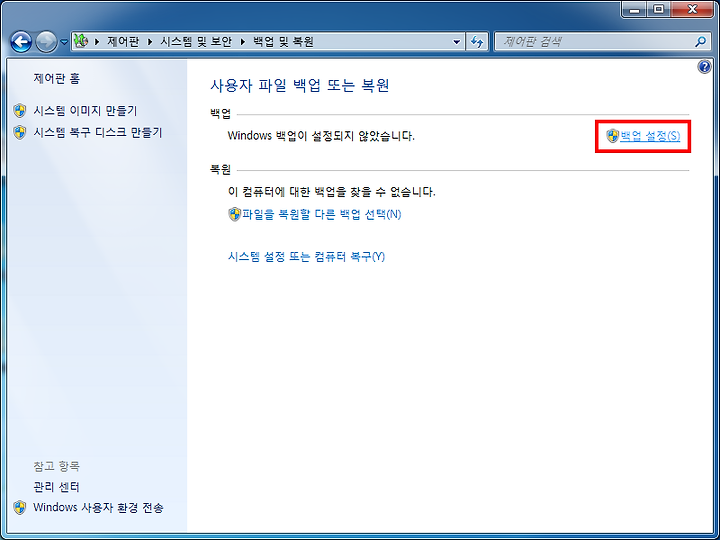Image resolution: width=720 pixels, height=540 pixels.
Task: Click the text Windows 백업이 설정되지 않았습니다.
Action: 321,136
